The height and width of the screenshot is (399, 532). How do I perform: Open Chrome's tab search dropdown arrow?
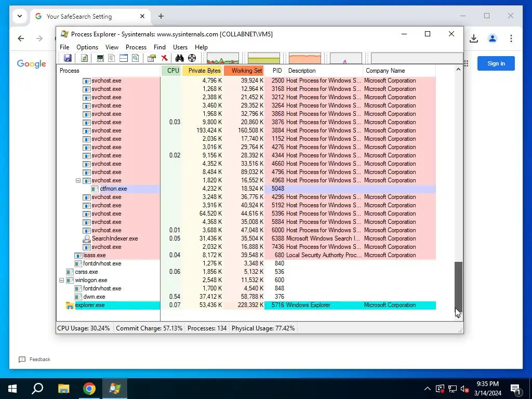click(20, 16)
